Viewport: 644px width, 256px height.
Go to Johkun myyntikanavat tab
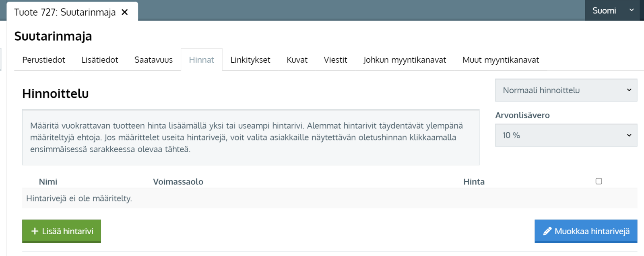405,60
